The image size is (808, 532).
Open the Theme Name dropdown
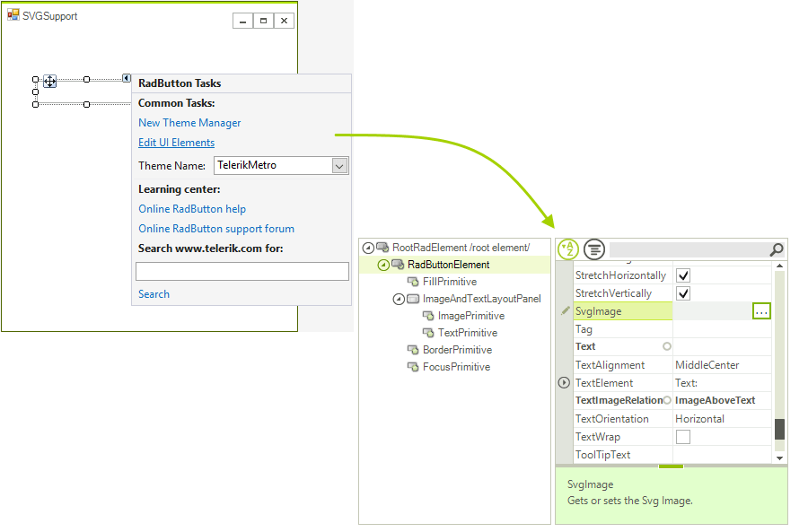[339, 166]
